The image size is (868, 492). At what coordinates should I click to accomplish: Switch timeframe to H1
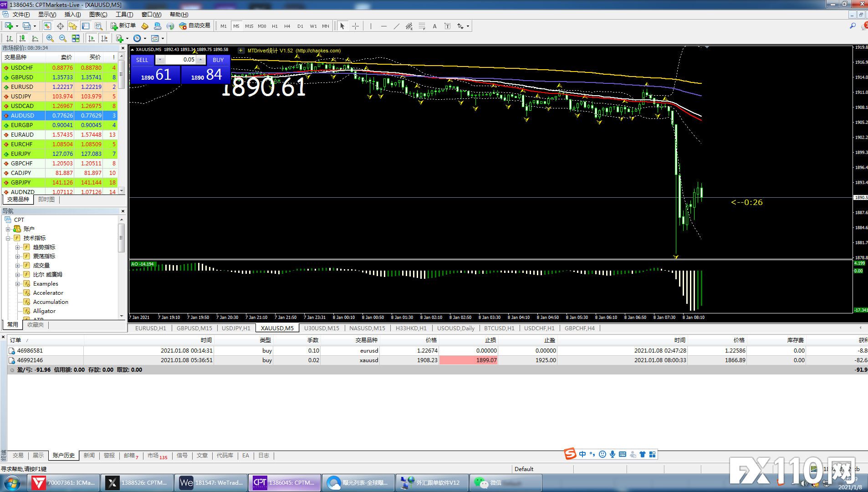[x=275, y=26]
